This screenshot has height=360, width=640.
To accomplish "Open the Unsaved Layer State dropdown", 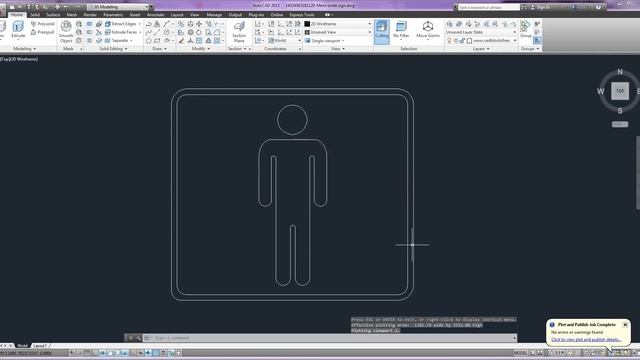I will click(x=481, y=32).
